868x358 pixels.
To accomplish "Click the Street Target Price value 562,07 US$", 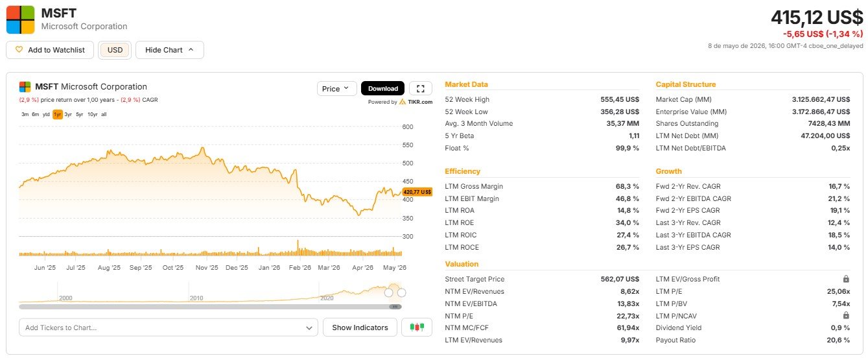I will pos(620,279).
